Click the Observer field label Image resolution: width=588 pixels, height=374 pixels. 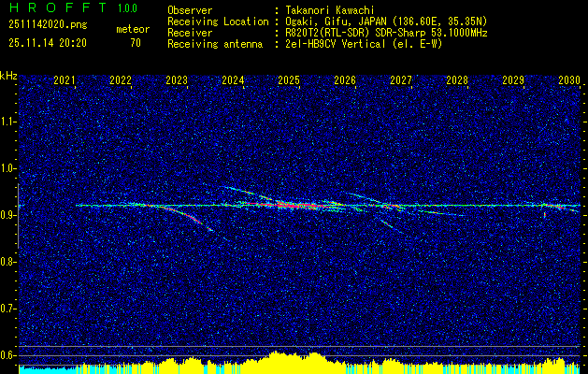coord(190,10)
